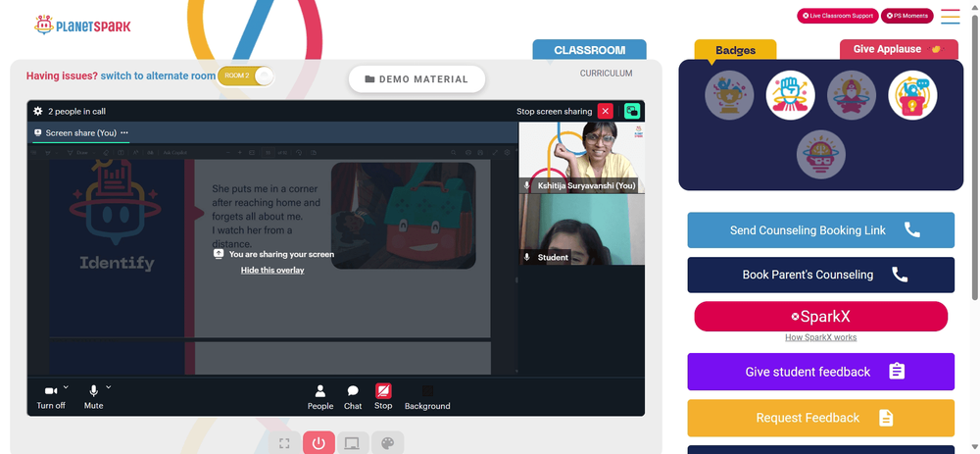Stop sharing via the red Stop icon

coord(383,391)
